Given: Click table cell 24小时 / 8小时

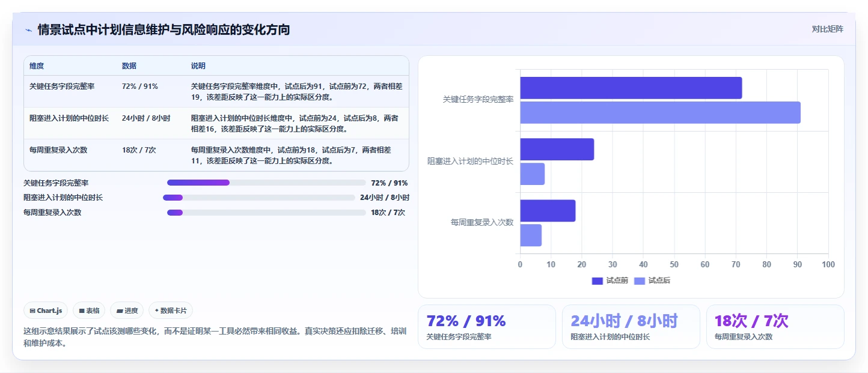Looking at the screenshot, I should (146, 118).
